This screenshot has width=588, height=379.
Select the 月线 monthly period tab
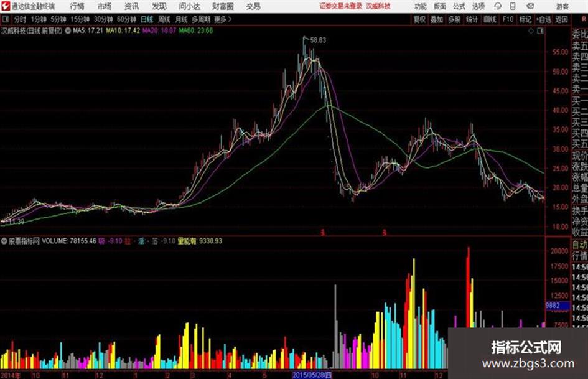click(182, 19)
